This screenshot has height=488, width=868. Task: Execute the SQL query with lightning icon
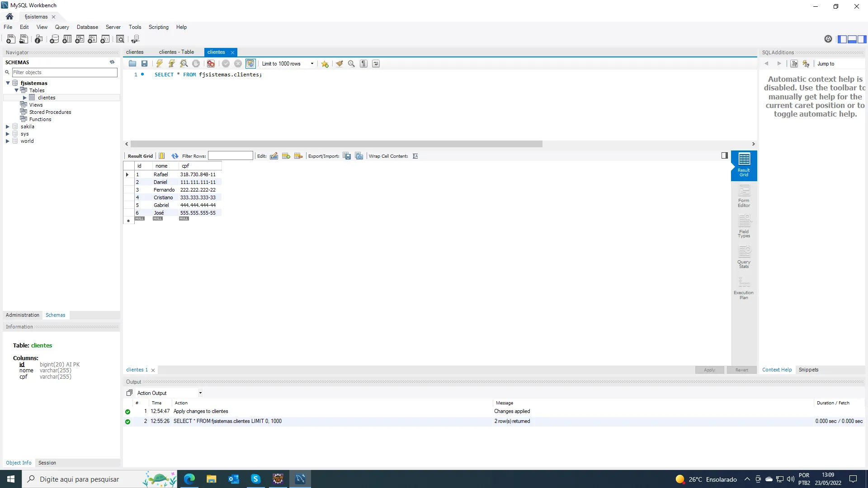(159, 64)
